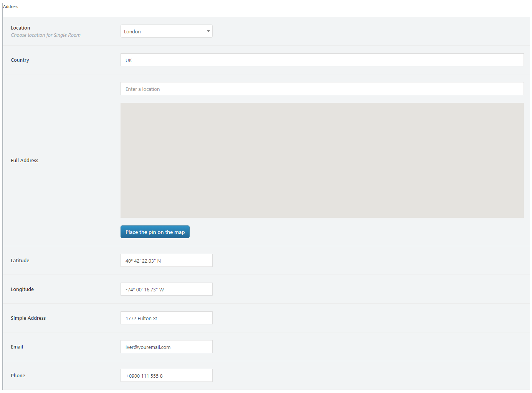532x393 pixels.
Task: Click the Address section heading
Action: (11, 7)
